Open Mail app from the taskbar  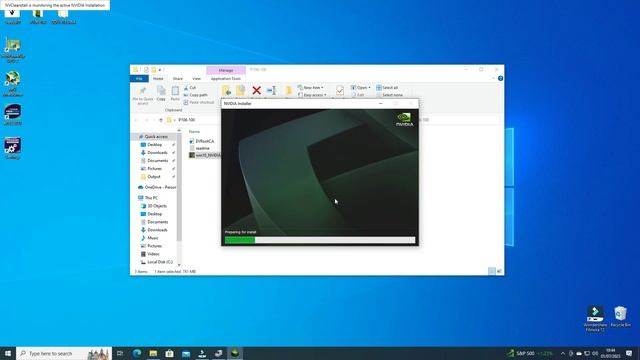[x=186, y=353]
